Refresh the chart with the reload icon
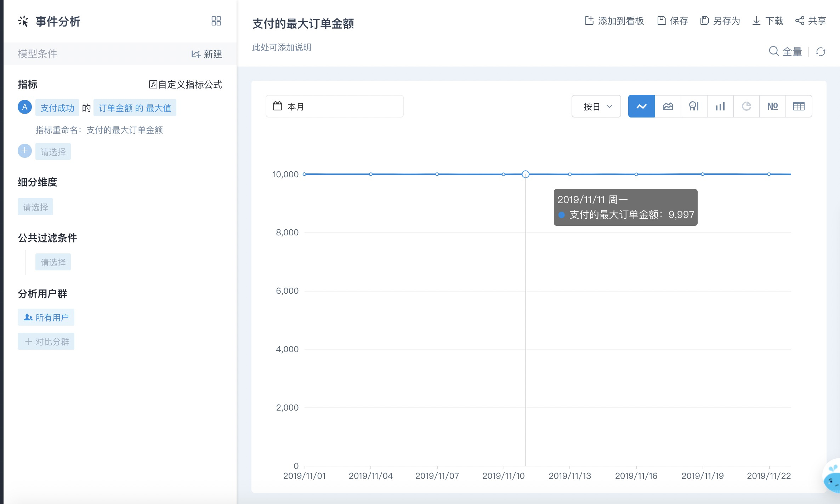Viewport: 840px width, 504px height. 821,52
